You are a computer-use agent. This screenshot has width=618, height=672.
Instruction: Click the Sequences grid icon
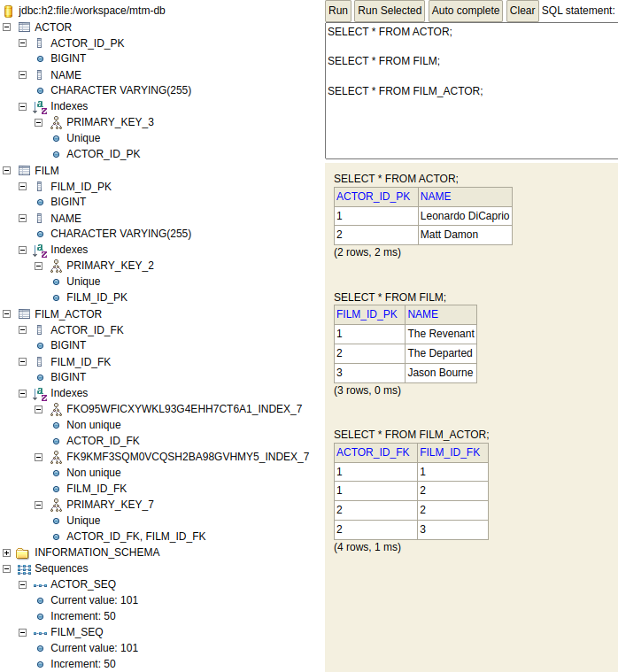[24, 568]
